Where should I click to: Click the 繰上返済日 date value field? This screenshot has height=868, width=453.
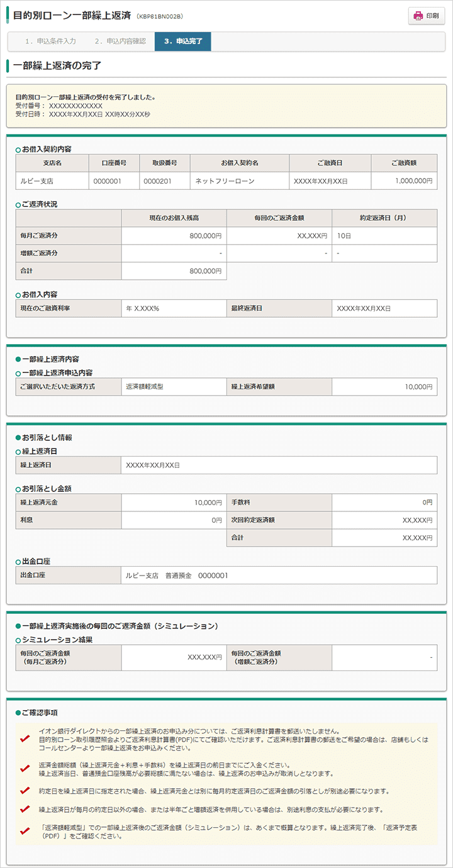[279, 465]
